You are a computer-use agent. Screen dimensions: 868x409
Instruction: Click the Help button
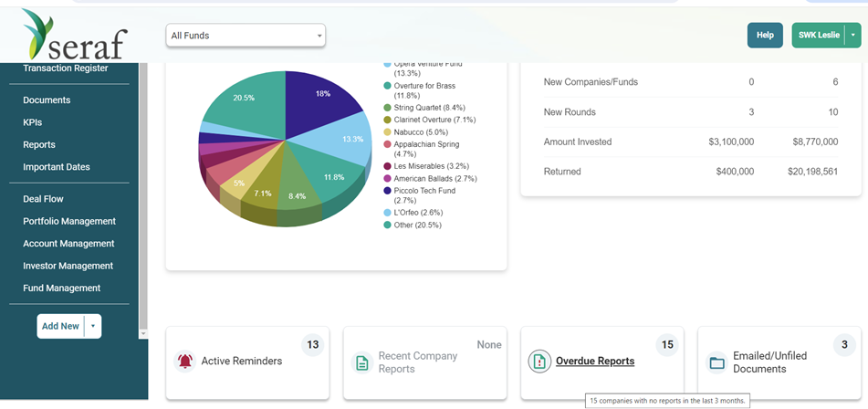coord(765,36)
